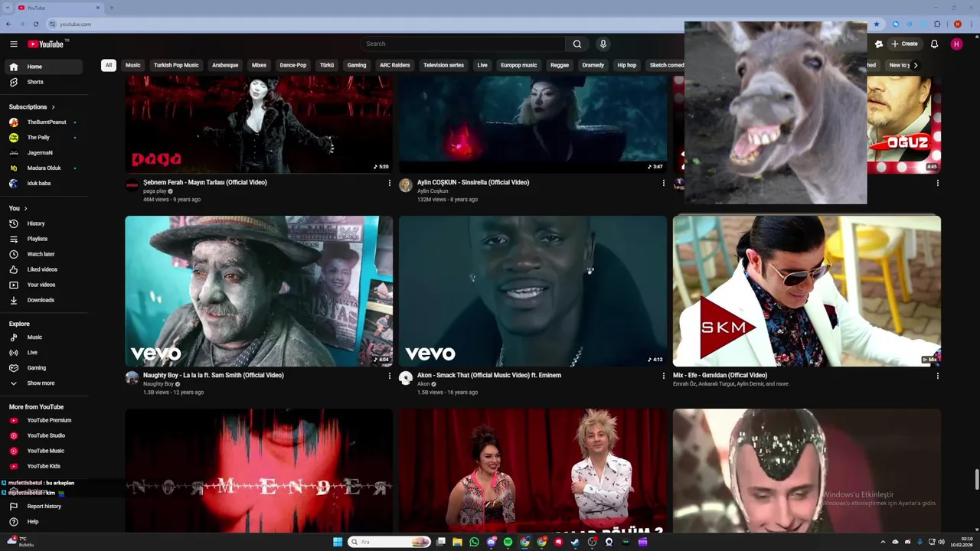This screenshot has height=551, width=980.
Task: Reload page in browser toolbar
Action: click(35, 24)
